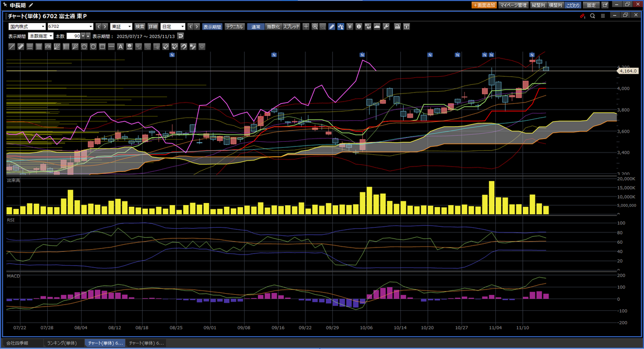This screenshot has height=349, width=644.
Task: Open the panel hamburger menu icon
Action: [x=603, y=16]
